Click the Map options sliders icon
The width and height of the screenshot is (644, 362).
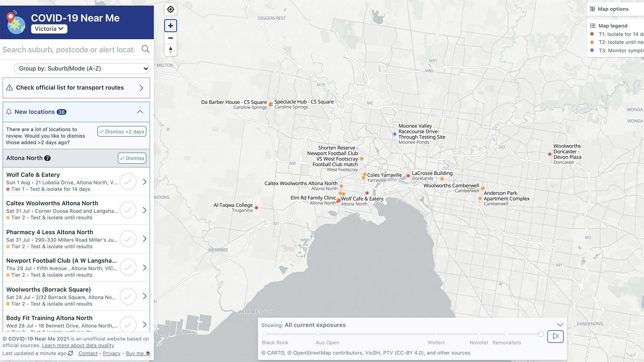coord(593,9)
